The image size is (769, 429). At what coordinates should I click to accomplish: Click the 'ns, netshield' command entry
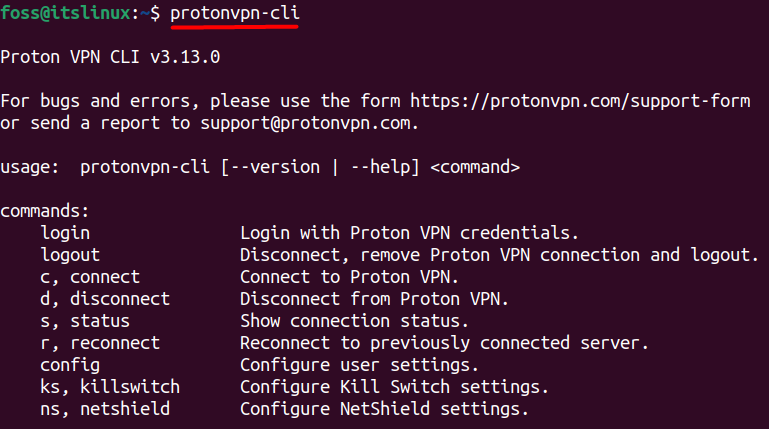tap(105, 409)
